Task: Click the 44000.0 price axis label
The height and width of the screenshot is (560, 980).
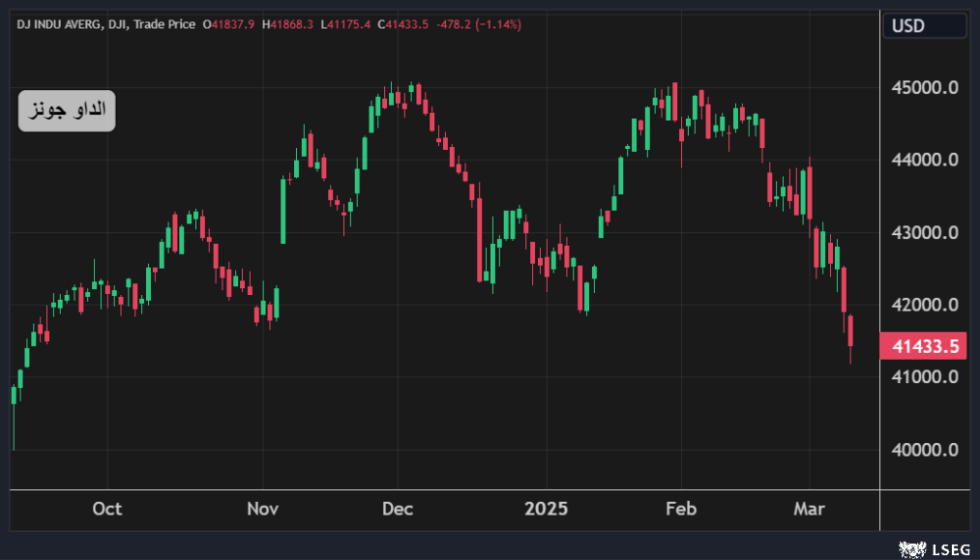Action: pos(926,160)
